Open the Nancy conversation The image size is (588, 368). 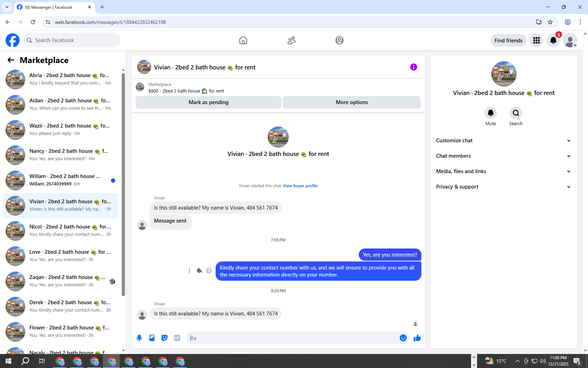pyautogui.click(x=61, y=155)
